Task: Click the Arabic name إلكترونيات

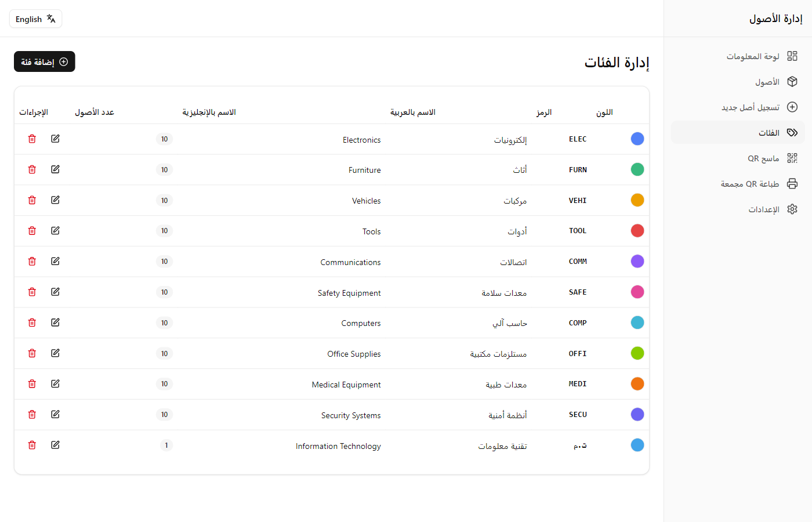Action: 510,140
